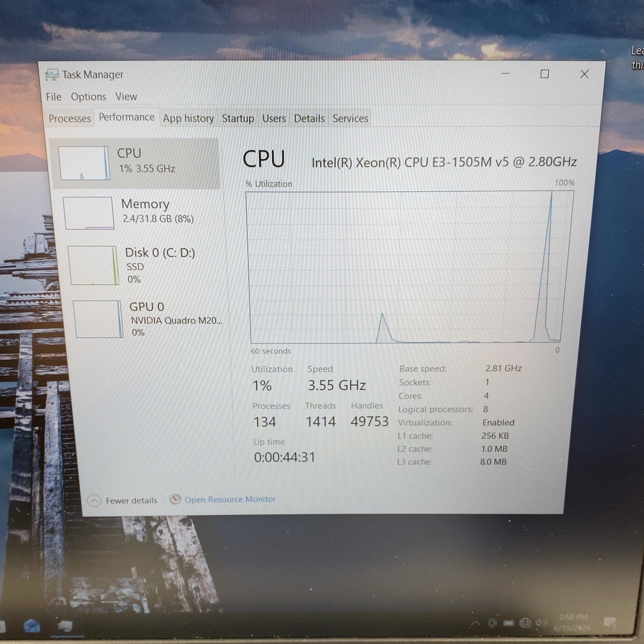Click the large Utilization value below the graph
The image size is (644, 644).
tap(262, 386)
